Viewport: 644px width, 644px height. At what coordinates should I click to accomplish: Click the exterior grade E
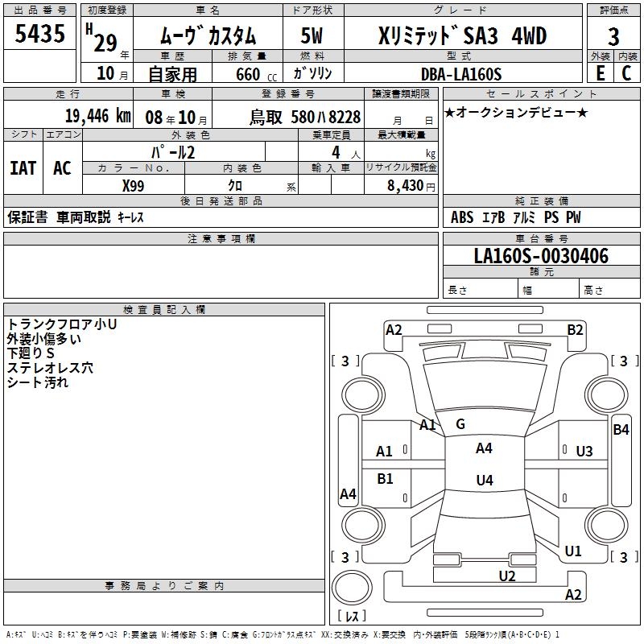pos(600,73)
